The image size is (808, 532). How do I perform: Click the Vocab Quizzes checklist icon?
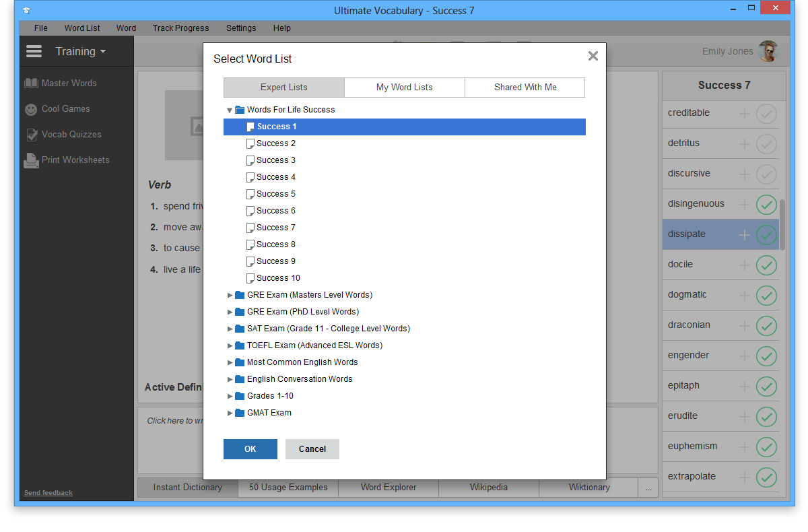point(31,135)
